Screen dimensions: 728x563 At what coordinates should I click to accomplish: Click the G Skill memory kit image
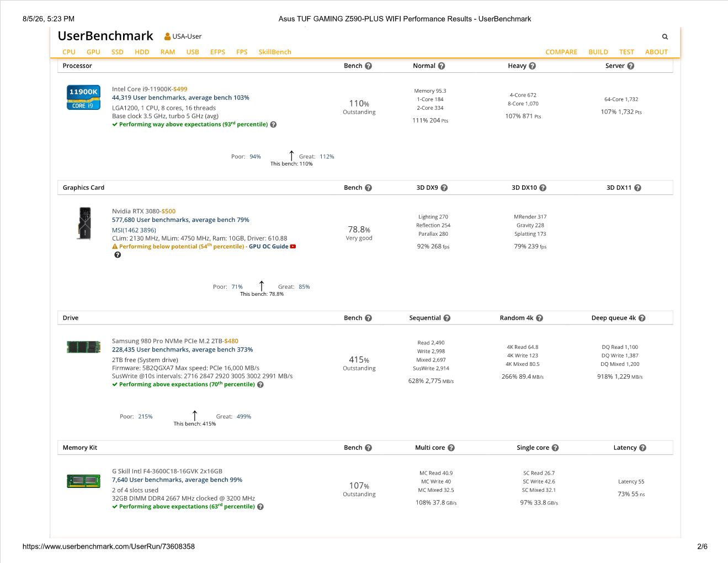(x=83, y=481)
